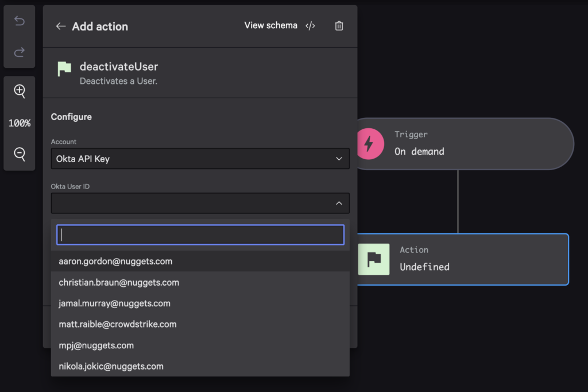This screenshot has width=588, height=392.
Task: Click the code brackets schema icon
Action: [x=310, y=26]
